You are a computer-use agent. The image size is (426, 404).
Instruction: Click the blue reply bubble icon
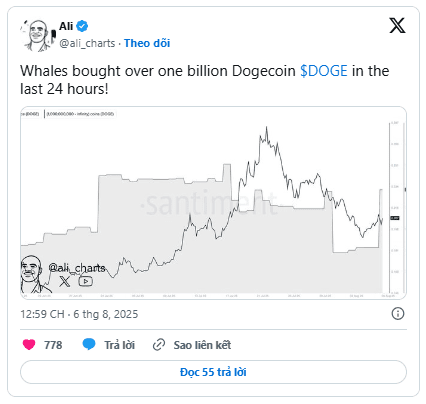coord(89,344)
